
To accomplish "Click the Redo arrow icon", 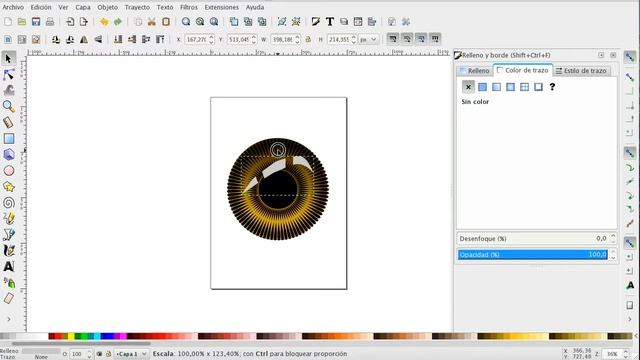I will (x=118, y=22).
